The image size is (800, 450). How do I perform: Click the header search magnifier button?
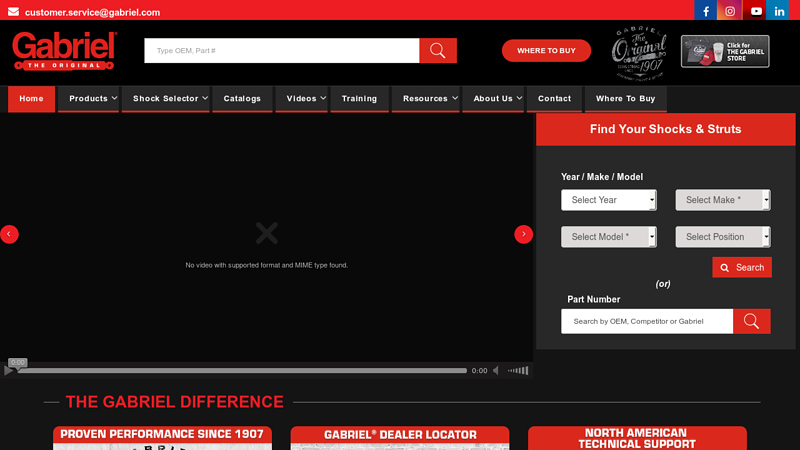[x=438, y=51]
